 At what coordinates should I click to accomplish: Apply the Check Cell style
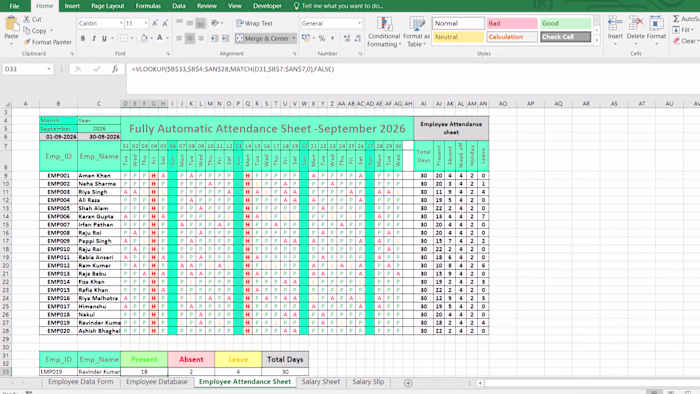(566, 37)
